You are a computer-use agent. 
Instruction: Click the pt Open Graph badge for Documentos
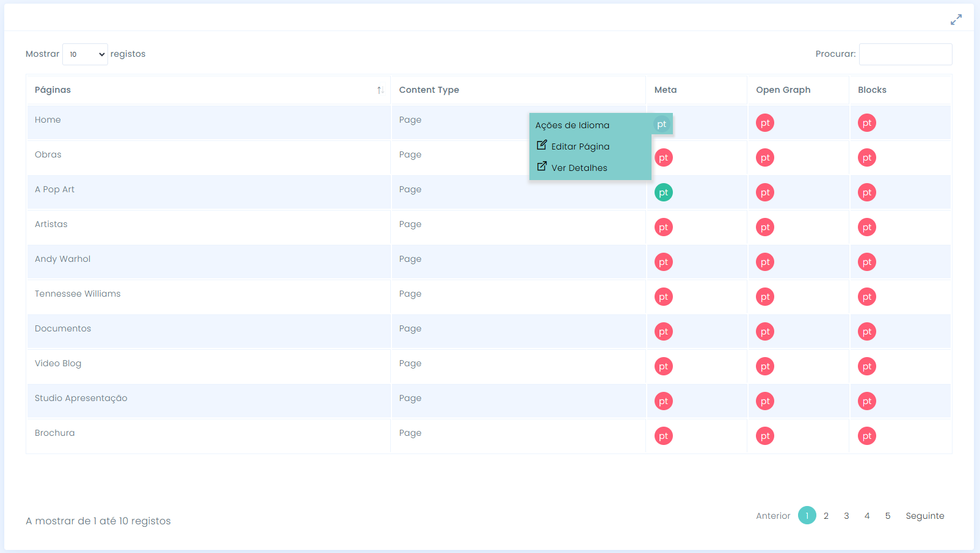pos(764,332)
